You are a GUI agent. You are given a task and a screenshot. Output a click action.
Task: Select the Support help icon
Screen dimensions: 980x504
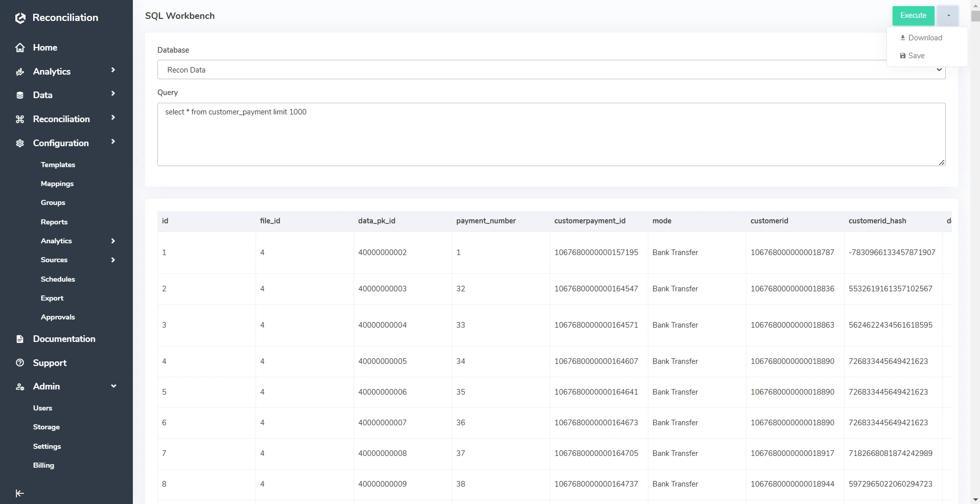19,362
